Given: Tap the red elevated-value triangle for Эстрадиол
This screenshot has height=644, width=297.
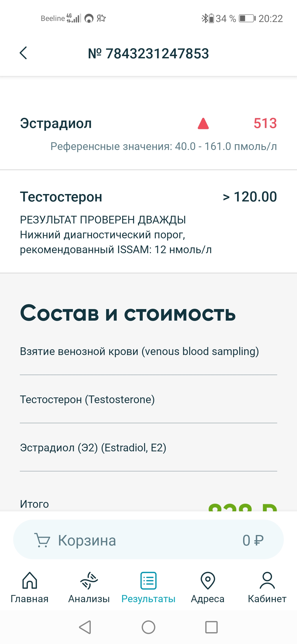Looking at the screenshot, I should click(x=203, y=124).
